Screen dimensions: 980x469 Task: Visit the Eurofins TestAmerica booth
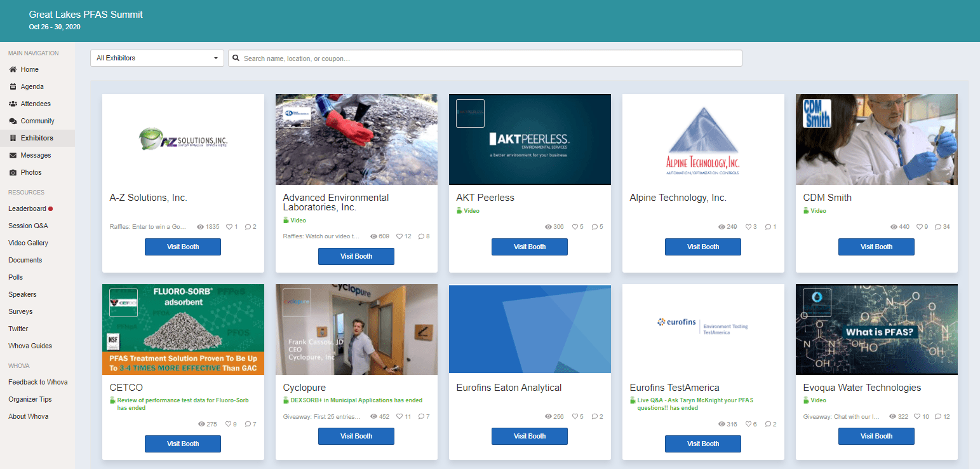(703, 444)
